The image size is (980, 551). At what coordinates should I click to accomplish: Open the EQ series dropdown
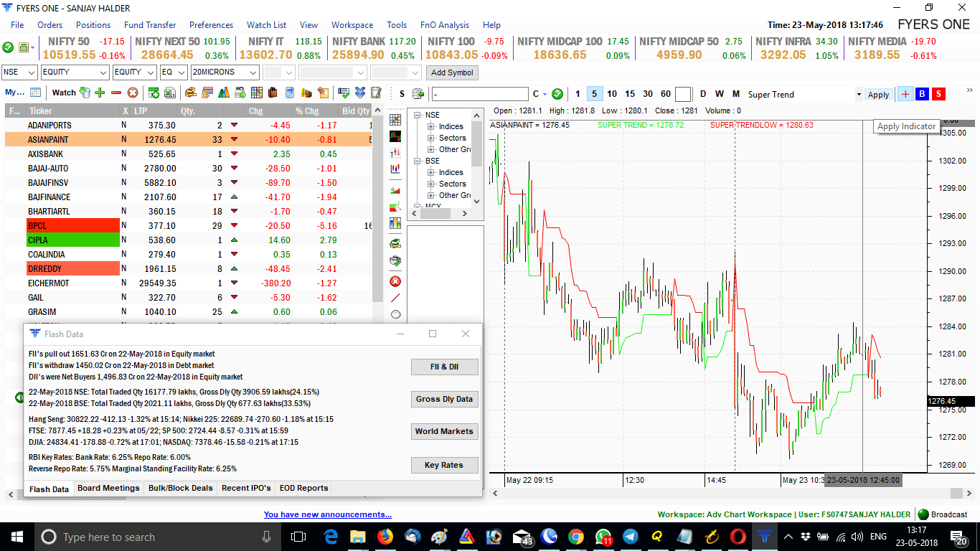click(x=174, y=72)
